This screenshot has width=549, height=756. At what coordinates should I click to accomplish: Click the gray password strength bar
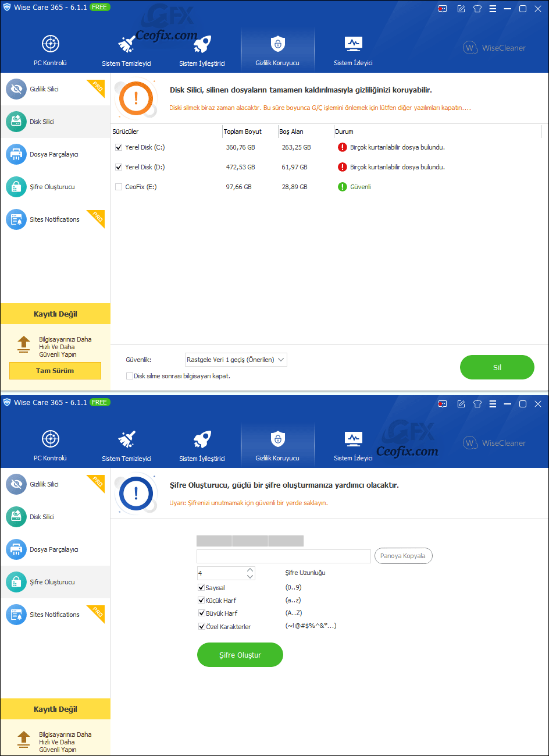coord(250,541)
